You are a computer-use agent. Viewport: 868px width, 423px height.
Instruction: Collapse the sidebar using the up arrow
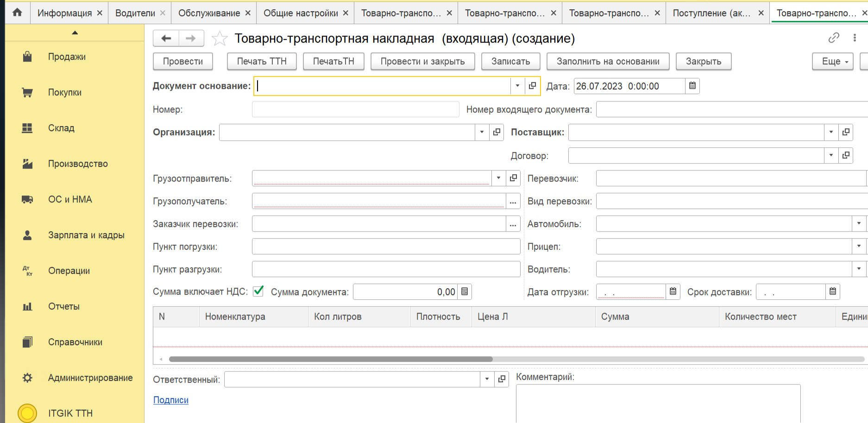click(75, 32)
